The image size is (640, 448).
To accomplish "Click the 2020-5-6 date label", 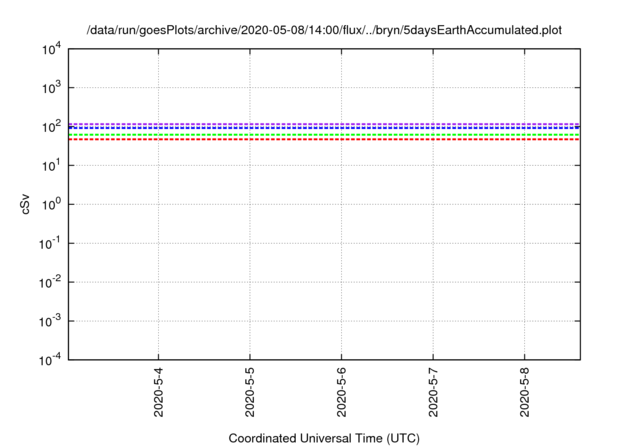I will 341,392.
